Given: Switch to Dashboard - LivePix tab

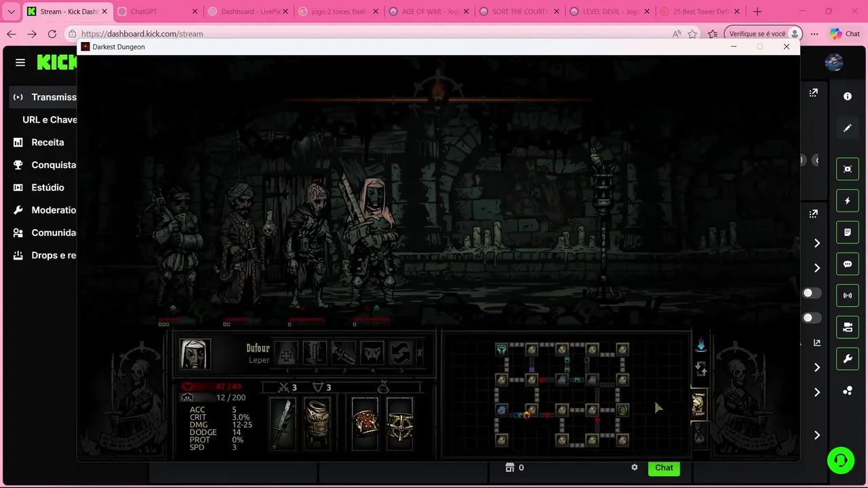Looking at the screenshot, I should (248, 12).
